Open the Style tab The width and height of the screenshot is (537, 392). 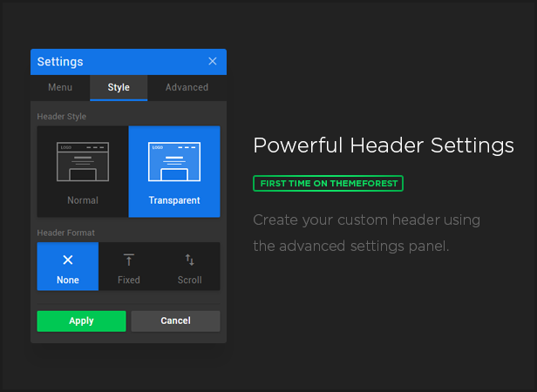pyautogui.click(x=119, y=87)
